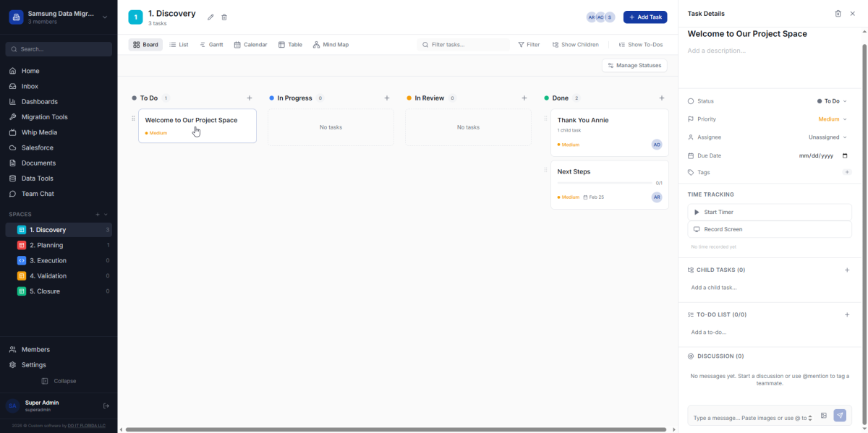Add a child task with plus icon
Viewport: 868px width, 433px height.
(x=847, y=270)
